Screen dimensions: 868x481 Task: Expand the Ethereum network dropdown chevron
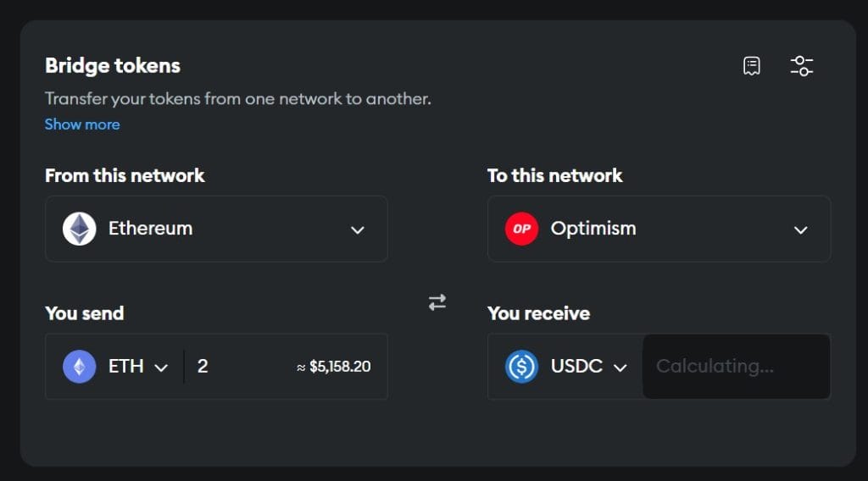coord(358,229)
